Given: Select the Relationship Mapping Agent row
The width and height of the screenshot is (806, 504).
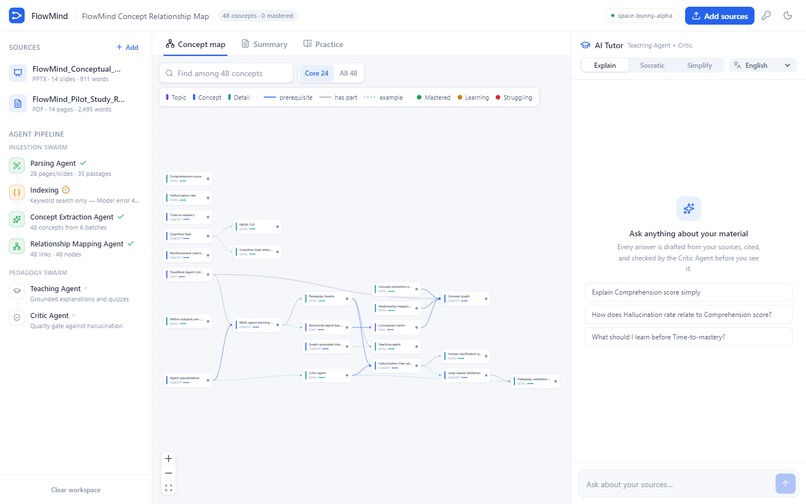Looking at the screenshot, I should pos(75,248).
